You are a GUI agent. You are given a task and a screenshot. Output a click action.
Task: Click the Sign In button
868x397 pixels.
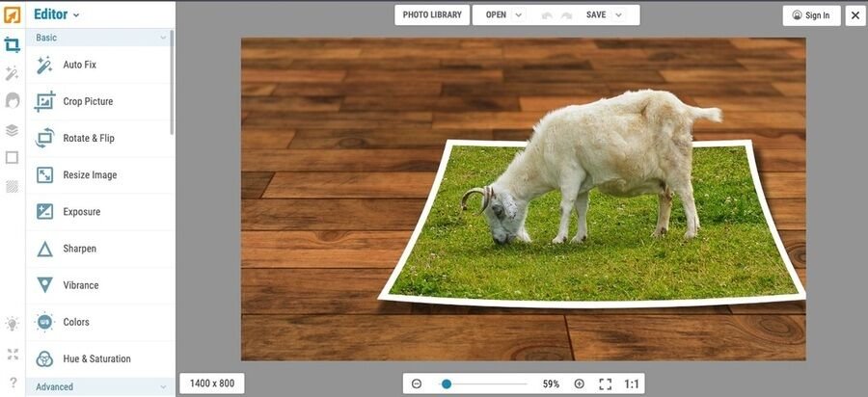(811, 15)
